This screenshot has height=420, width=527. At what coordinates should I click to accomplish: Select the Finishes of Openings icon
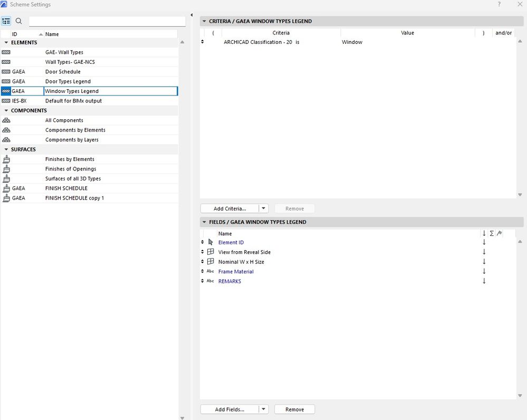tap(6, 169)
